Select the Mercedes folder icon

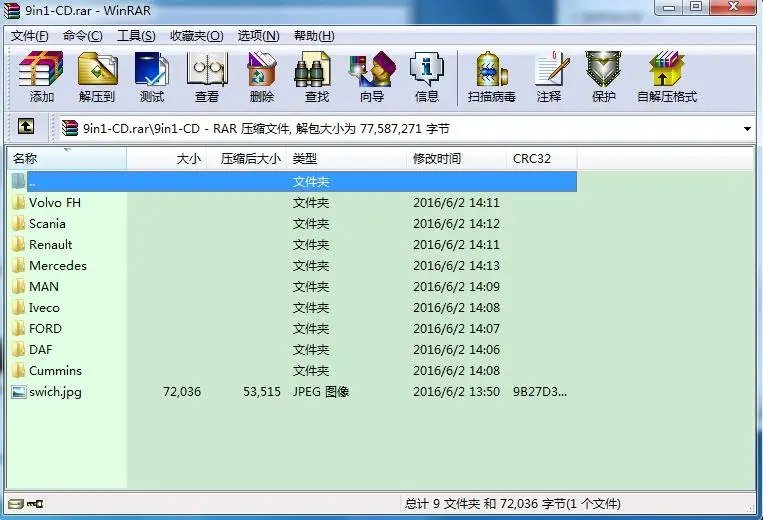click(x=18, y=265)
